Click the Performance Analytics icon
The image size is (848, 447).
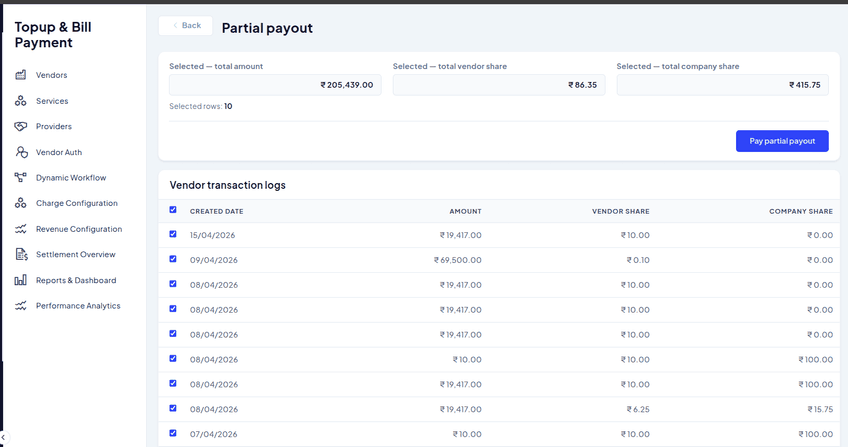click(x=21, y=306)
